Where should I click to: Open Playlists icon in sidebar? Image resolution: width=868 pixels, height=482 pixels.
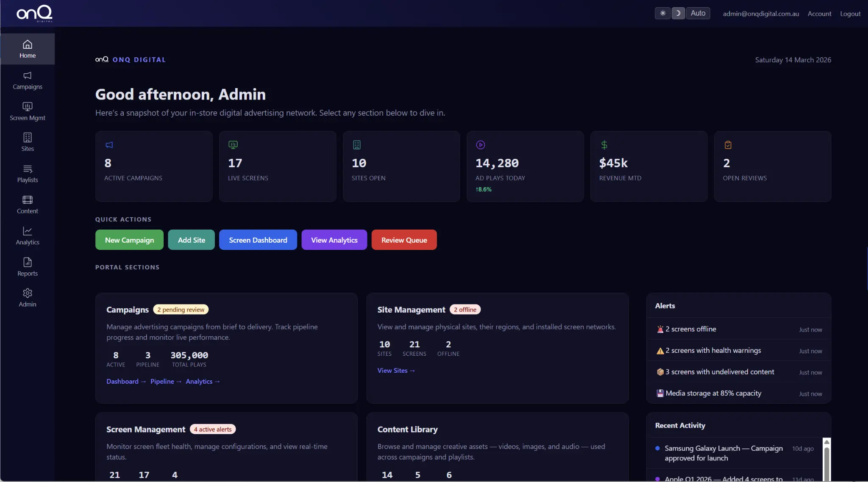(x=28, y=169)
